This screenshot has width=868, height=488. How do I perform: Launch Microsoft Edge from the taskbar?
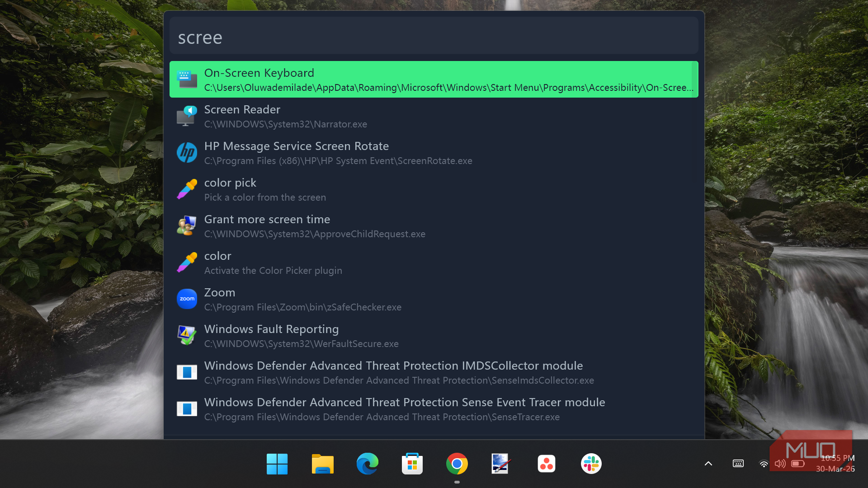[367, 464]
